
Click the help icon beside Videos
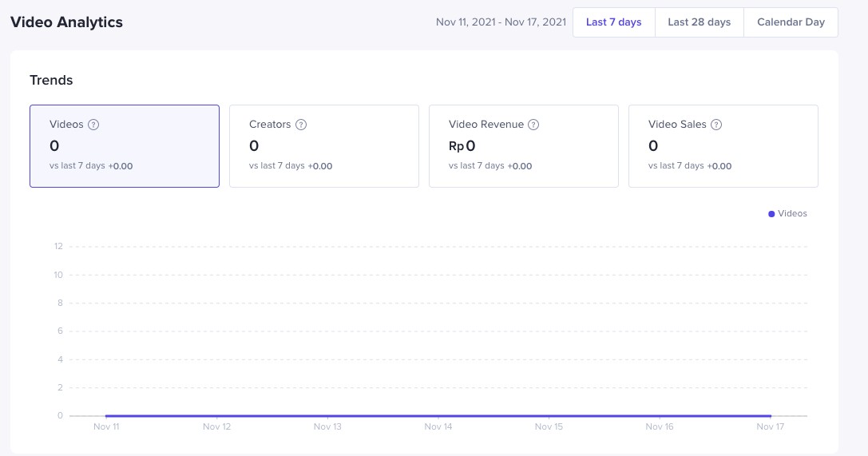pyautogui.click(x=93, y=125)
